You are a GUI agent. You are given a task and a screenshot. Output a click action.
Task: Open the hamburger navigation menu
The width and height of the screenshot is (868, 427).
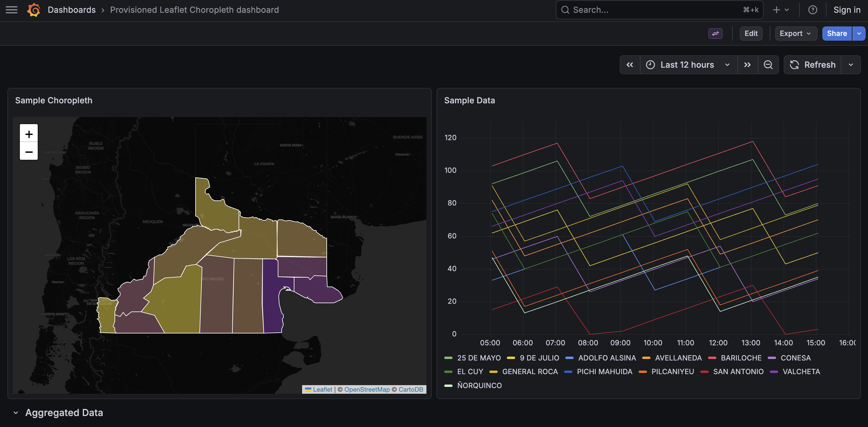12,10
